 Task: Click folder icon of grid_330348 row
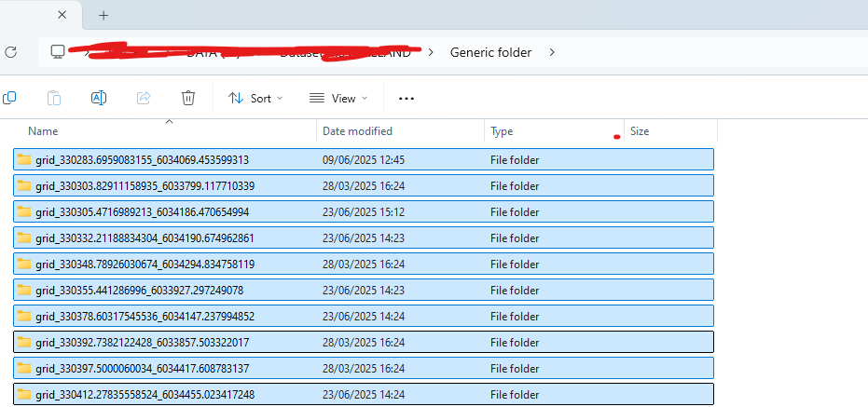(x=24, y=264)
